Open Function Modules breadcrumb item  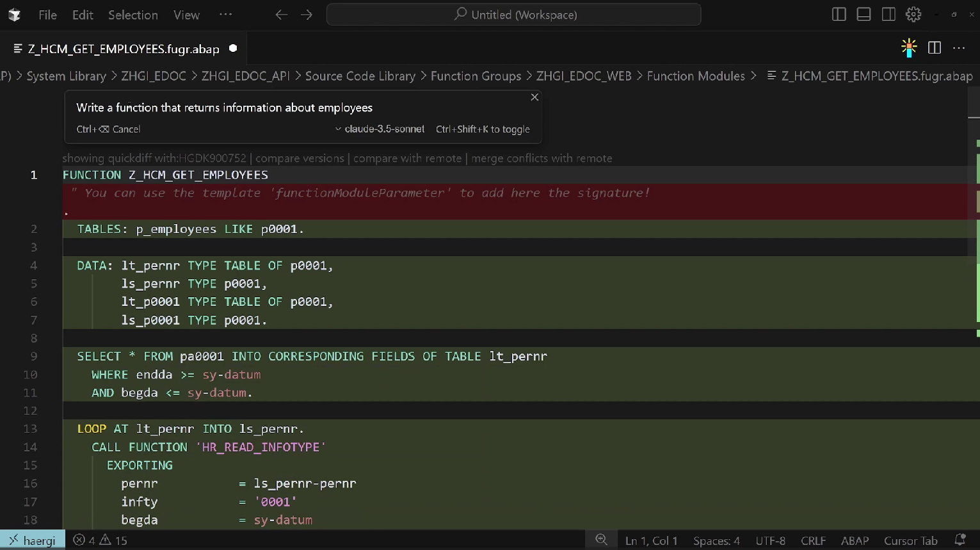pos(696,76)
